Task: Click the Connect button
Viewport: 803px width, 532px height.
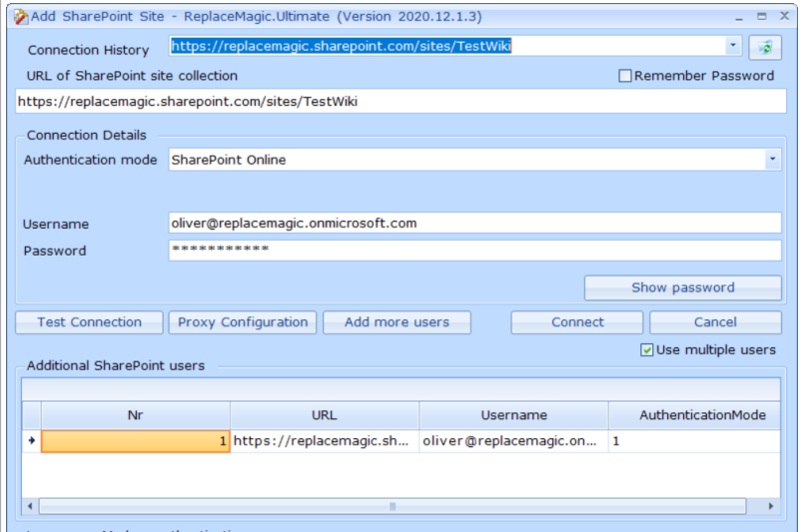Action: click(x=577, y=322)
